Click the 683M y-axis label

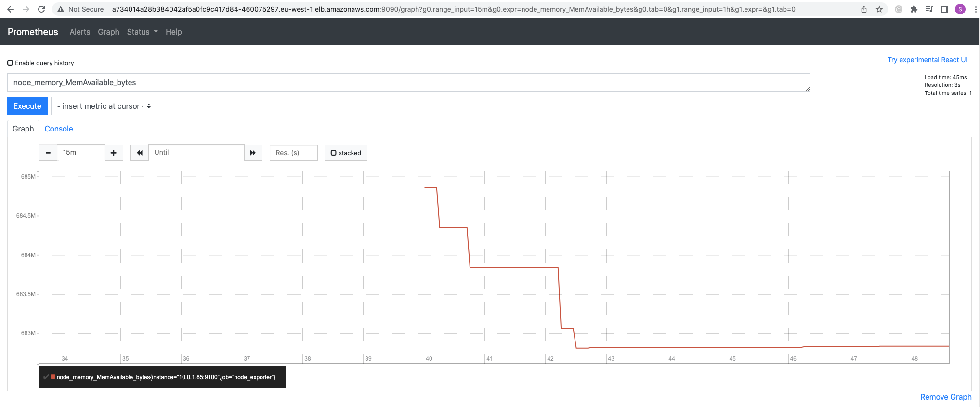pos(28,333)
